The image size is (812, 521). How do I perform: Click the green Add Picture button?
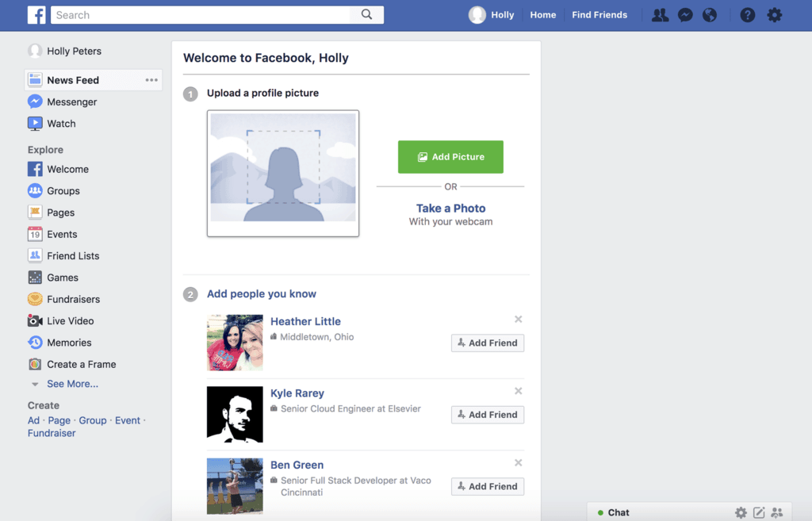point(450,157)
